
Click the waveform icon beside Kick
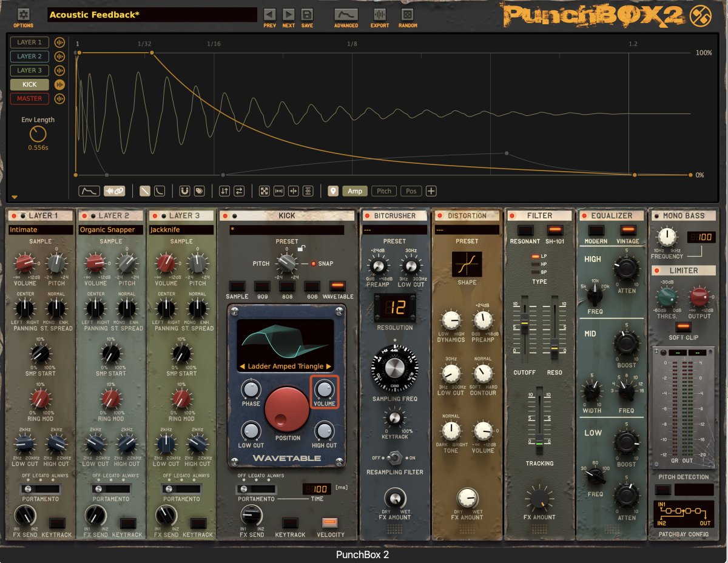(x=59, y=85)
